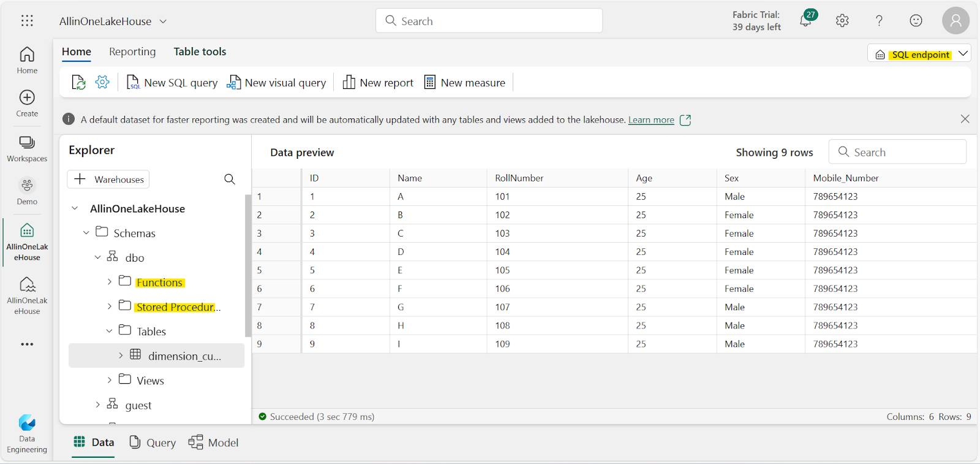Viewport: 980px width, 464px height.
Task: Click the refresh icon in the toolbar
Action: point(78,82)
